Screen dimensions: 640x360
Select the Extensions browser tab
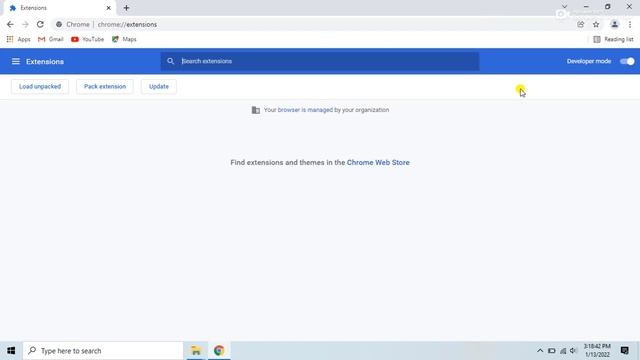(59, 8)
